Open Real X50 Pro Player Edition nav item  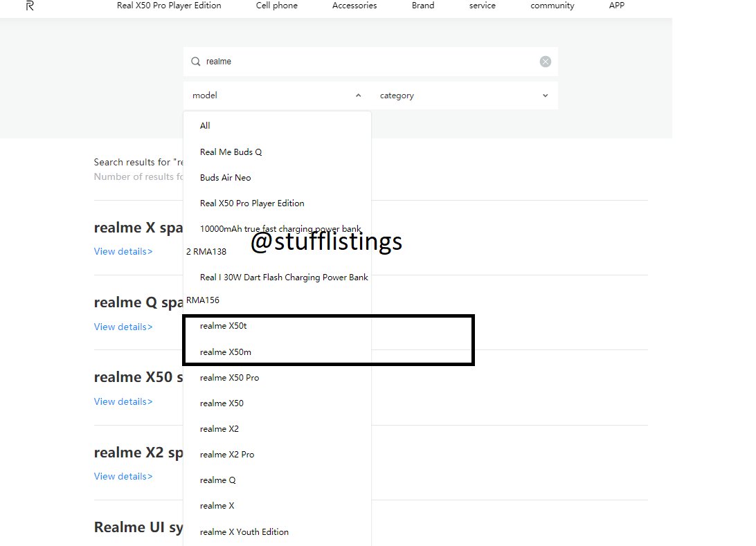coord(169,6)
